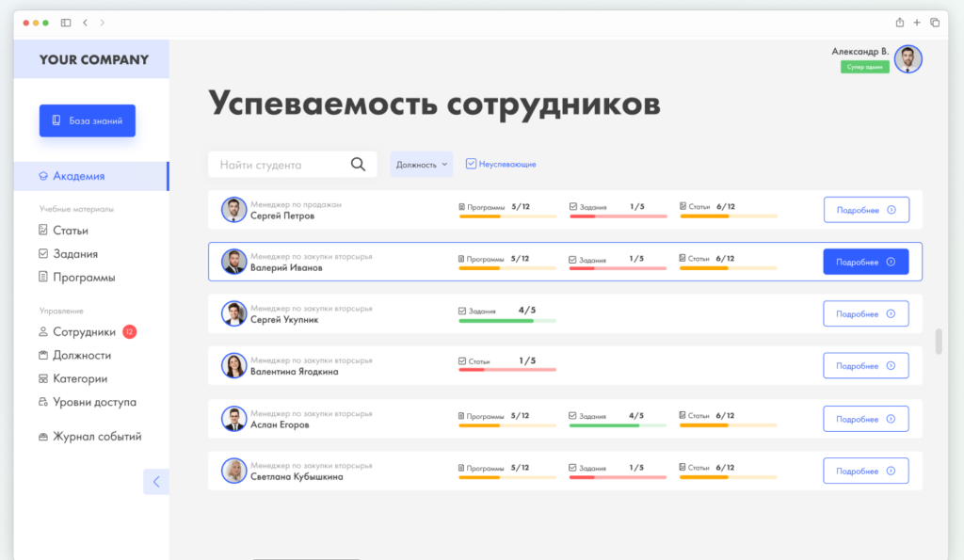Screen dimensions: 964x560
Task: Click Сергей Укупник's avatar
Action: point(233,313)
